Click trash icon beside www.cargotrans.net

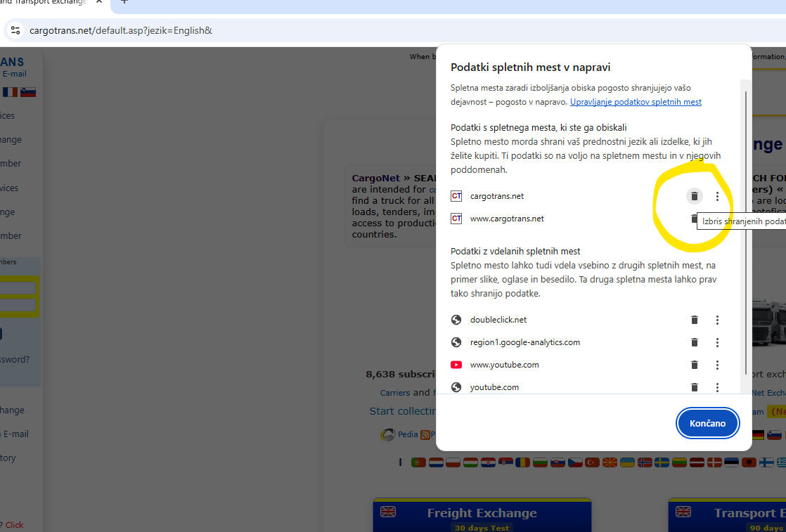pos(693,219)
